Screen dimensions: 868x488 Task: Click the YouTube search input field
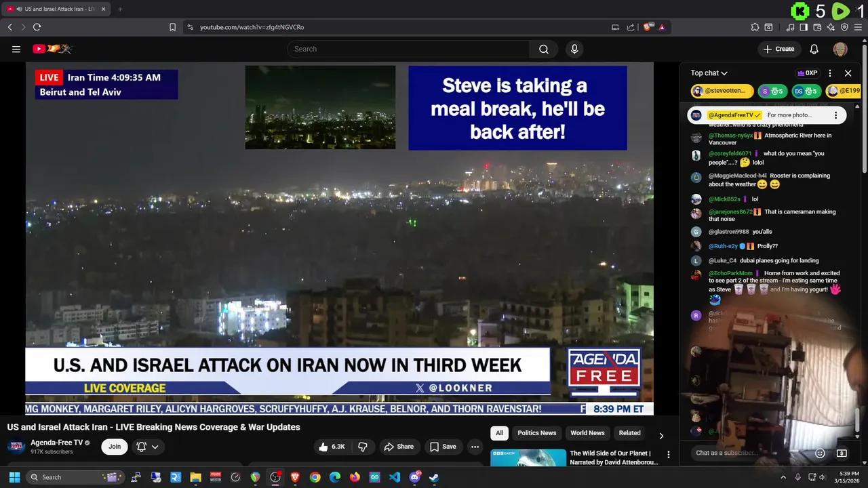pyautogui.click(x=408, y=49)
